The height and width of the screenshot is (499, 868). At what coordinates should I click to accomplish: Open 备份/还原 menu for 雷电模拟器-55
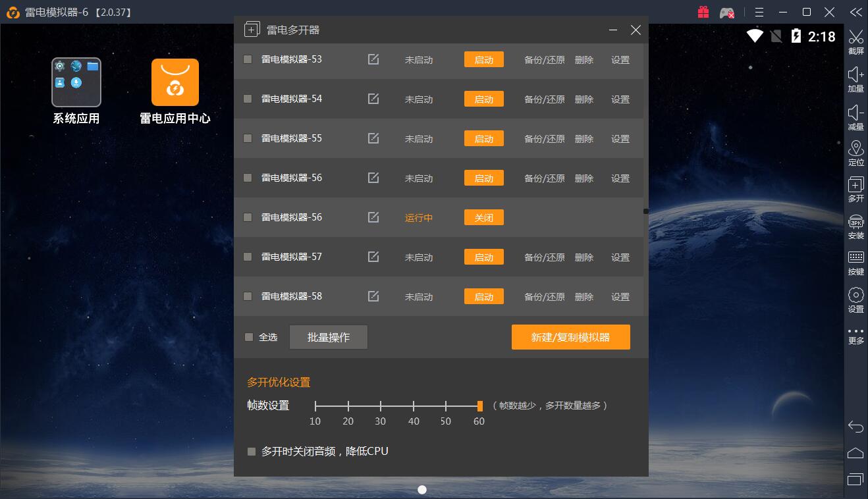544,139
